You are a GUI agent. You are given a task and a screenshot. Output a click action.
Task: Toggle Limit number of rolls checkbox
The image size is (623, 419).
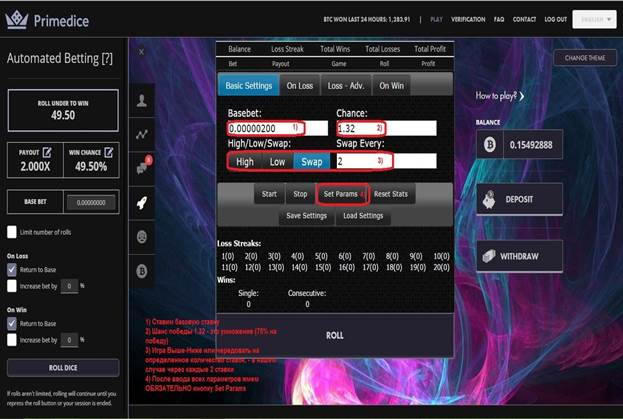point(12,232)
